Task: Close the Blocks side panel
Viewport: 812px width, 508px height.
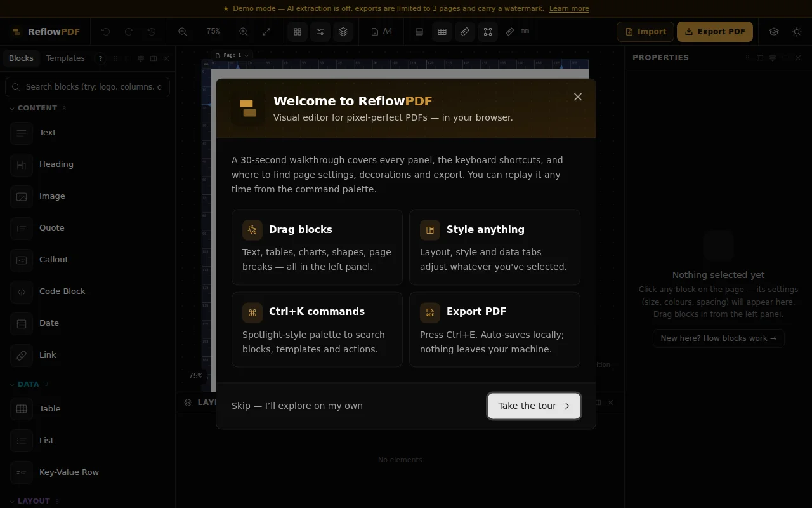Action: pyautogui.click(x=166, y=58)
